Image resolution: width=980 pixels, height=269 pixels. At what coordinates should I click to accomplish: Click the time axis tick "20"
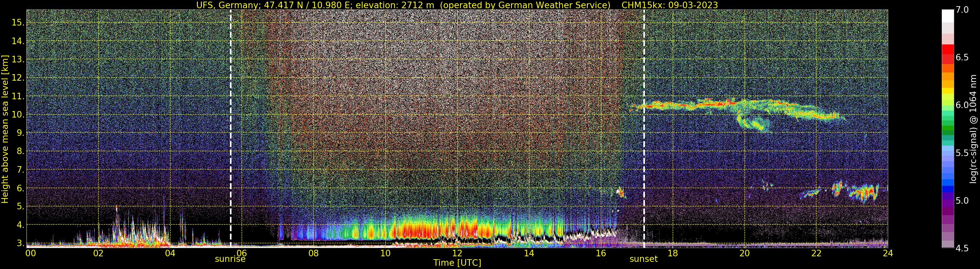click(x=744, y=253)
